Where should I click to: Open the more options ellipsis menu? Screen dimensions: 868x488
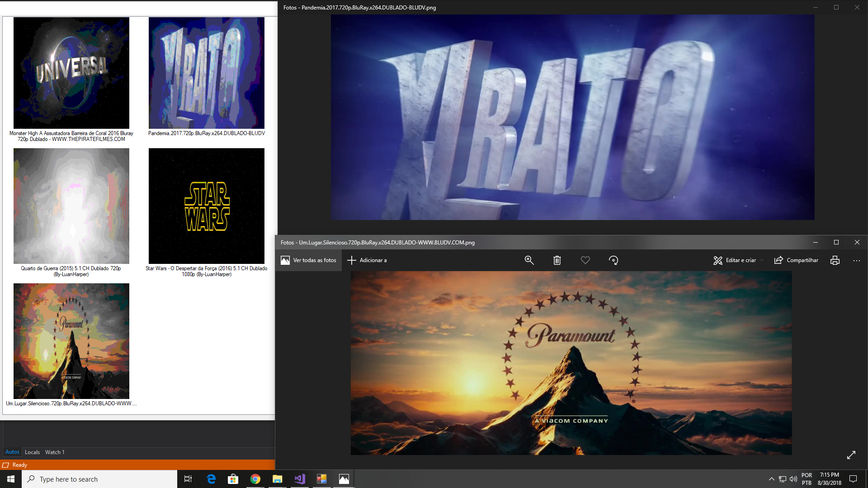(x=857, y=260)
